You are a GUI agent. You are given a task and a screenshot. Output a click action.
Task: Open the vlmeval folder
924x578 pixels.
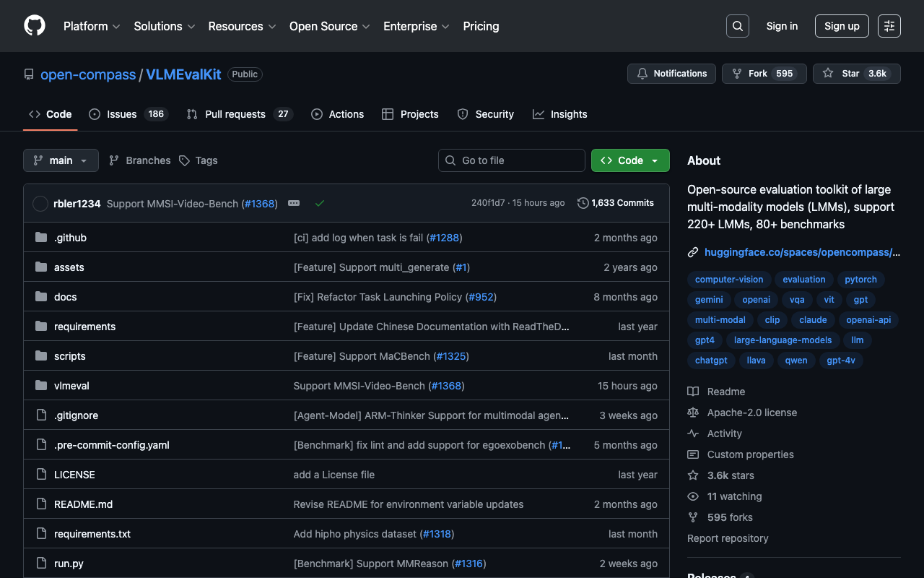tap(71, 386)
